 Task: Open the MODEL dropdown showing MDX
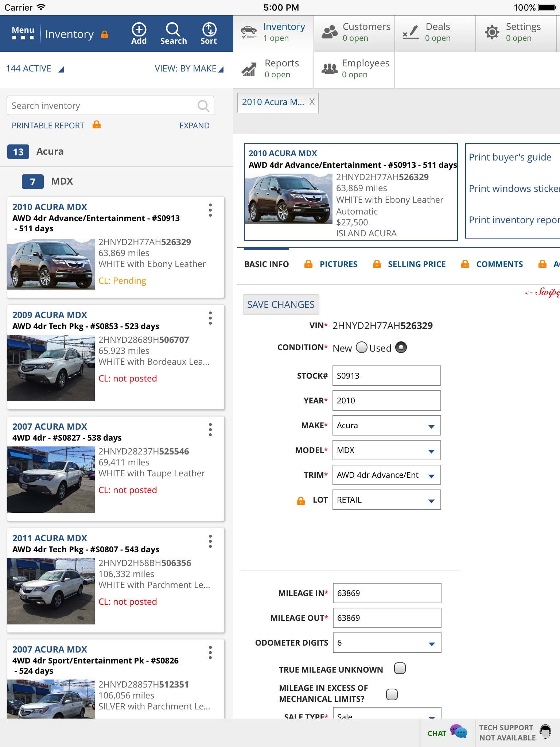387,450
